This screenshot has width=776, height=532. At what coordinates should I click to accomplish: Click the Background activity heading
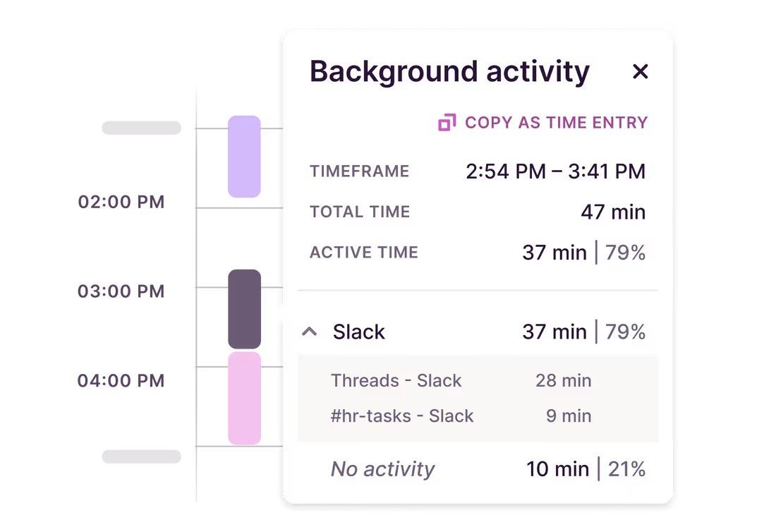click(x=449, y=71)
